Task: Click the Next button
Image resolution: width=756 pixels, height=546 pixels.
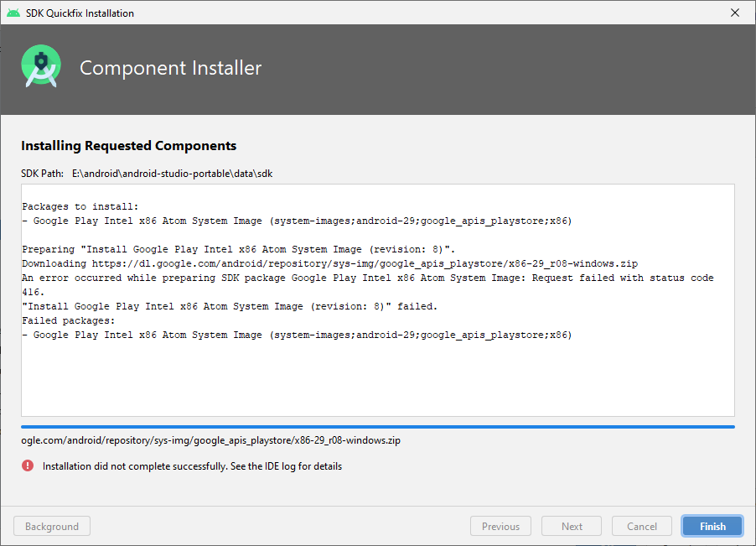Action: [572, 526]
